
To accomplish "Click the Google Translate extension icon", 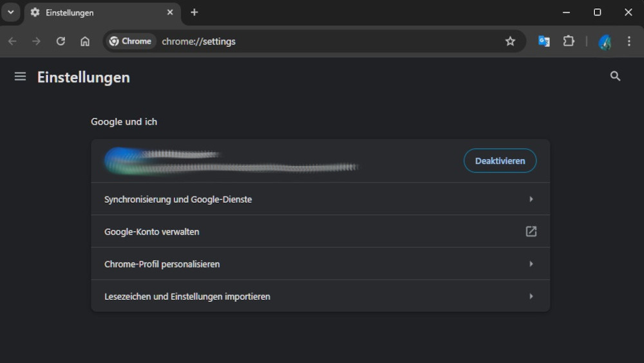I will 544,41.
